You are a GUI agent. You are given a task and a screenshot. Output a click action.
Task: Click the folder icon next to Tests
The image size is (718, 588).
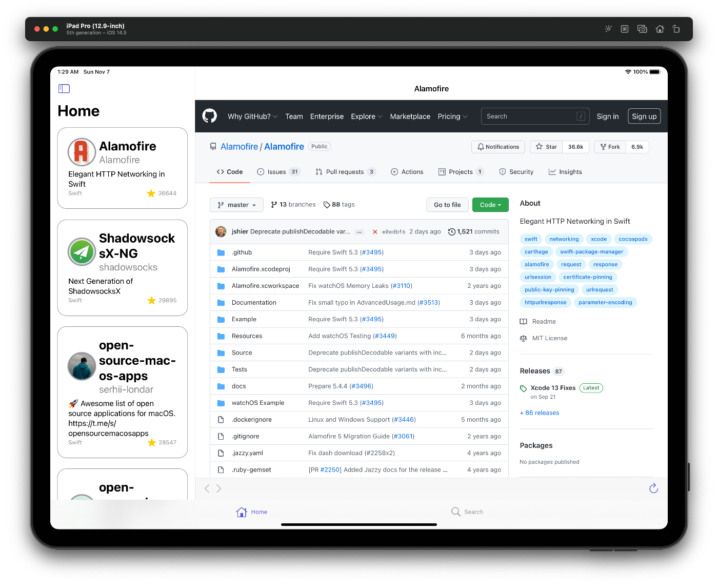[221, 369]
